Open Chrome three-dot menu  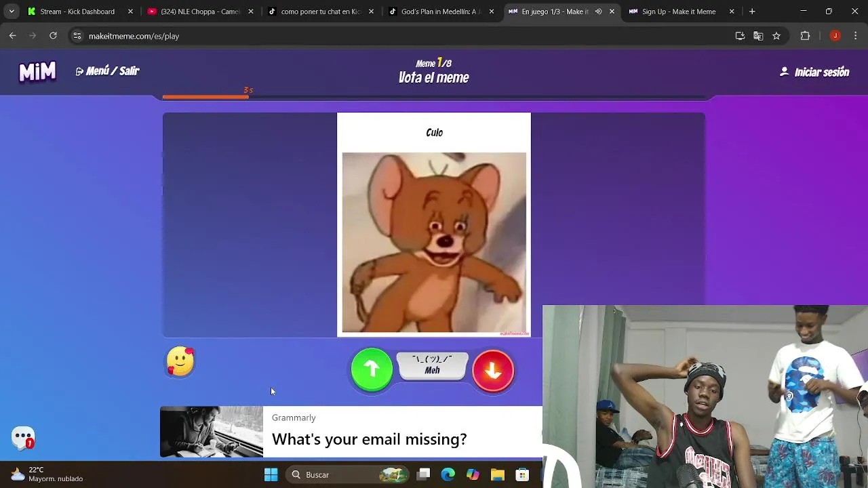pyautogui.click(x=854, y=36)
